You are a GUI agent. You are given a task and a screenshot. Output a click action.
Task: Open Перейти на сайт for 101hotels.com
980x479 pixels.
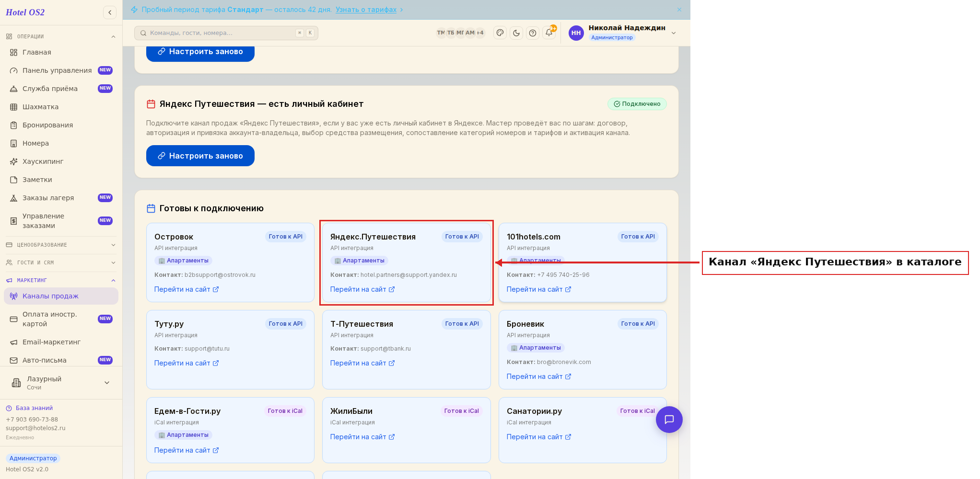coord(539,289)
